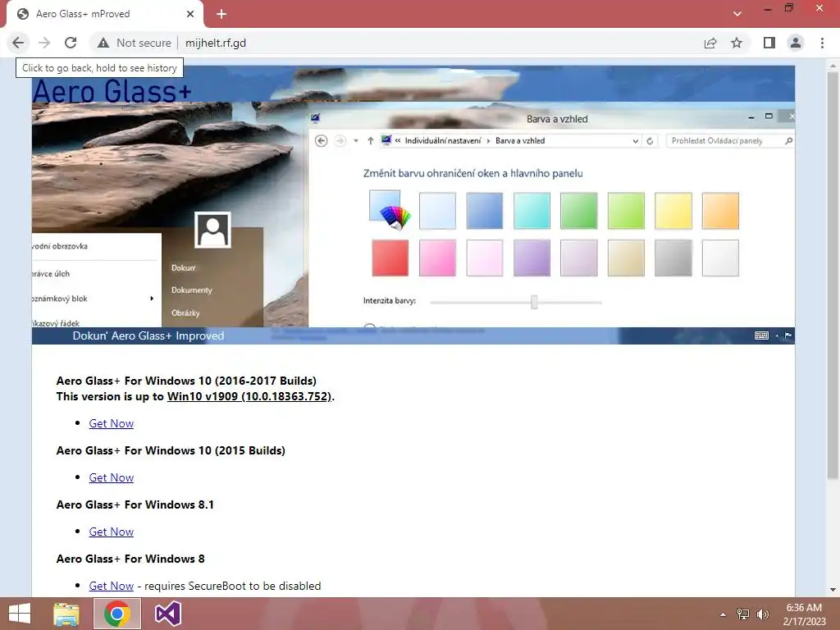Viewport: 840px width, 630px height.
Task: Get Now for Windows 8 SecureBoot version
Action: tap(111, 586)
